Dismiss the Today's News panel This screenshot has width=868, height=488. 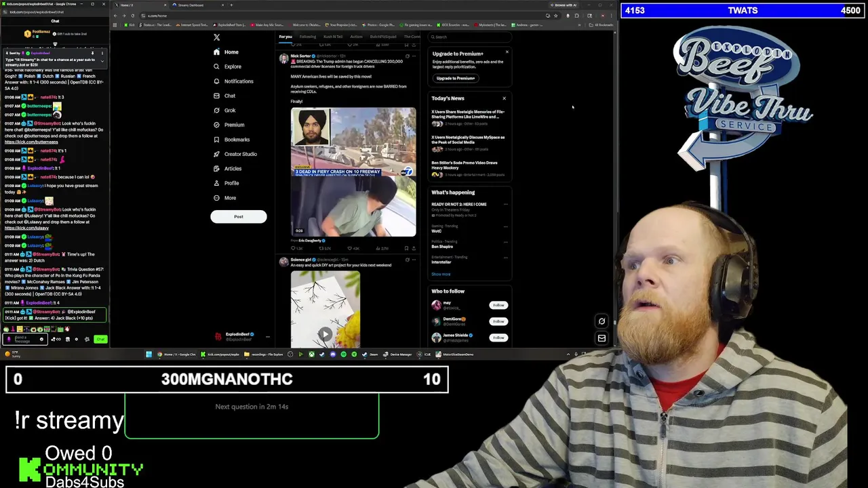(504, 98)
